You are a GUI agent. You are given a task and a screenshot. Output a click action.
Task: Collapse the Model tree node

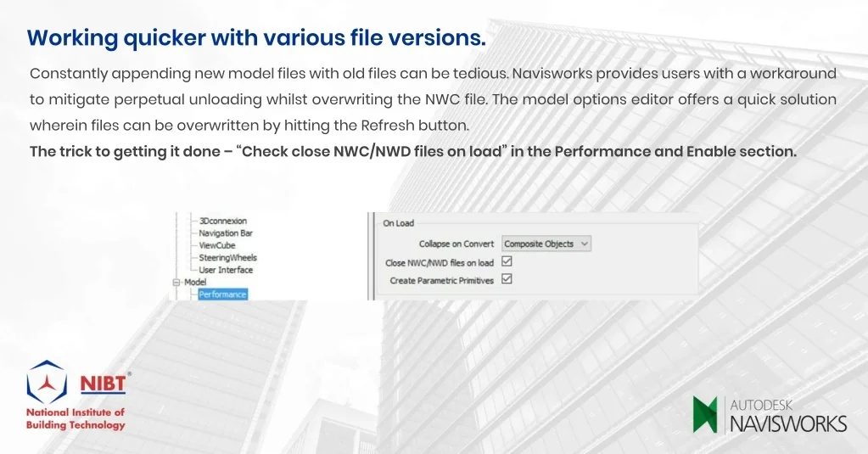[x=177, y=283]
